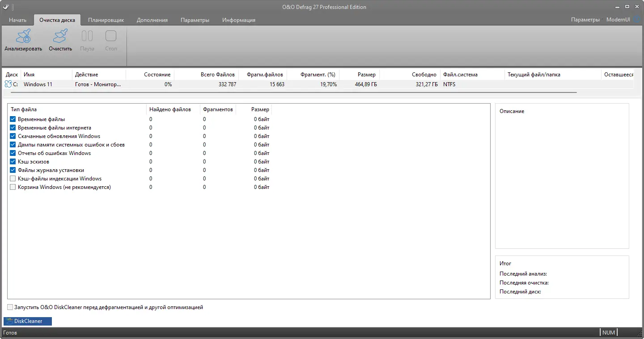Screen dimensions: 644x339
Task: Click the Текущий файл/папка column header
Action: tap(553, 75)
